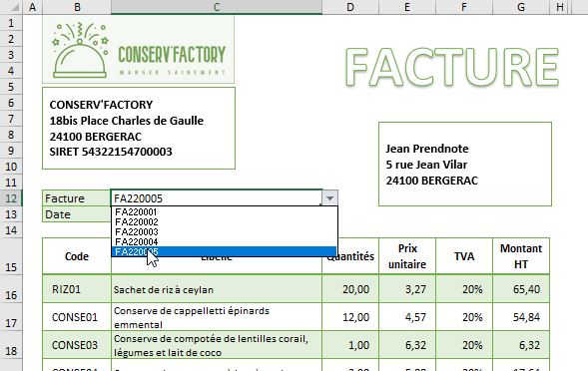Select row 16 header
This screenshot has height=371, width=588.
(x=11, y=289)
